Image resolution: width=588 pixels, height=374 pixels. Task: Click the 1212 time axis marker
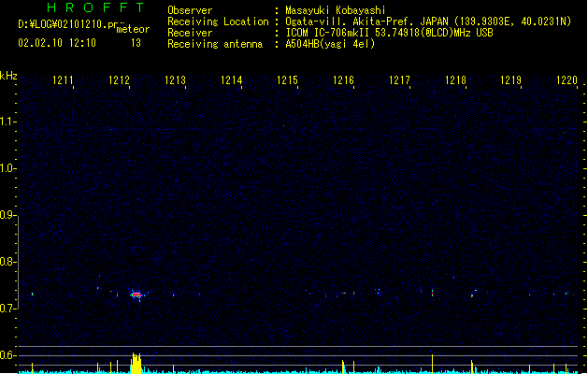coord(119,80)
